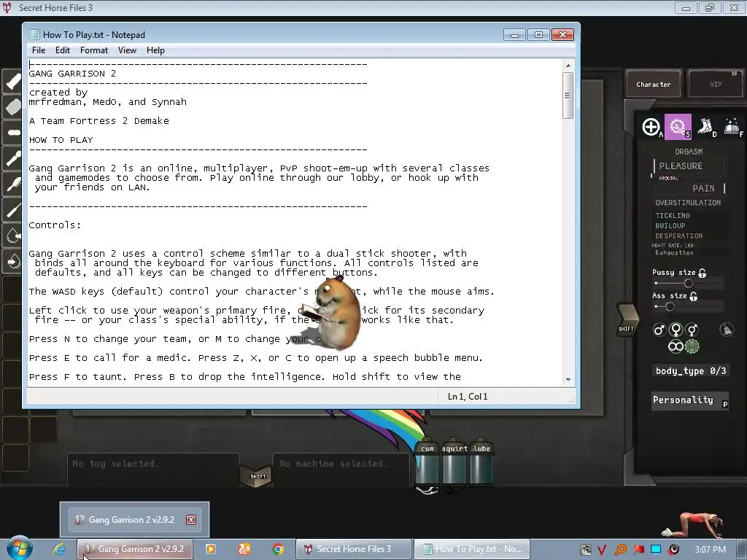Screen dimensions: 747x560
Task: Toggle the lock next to first size slider
Action: click(703, 273)
